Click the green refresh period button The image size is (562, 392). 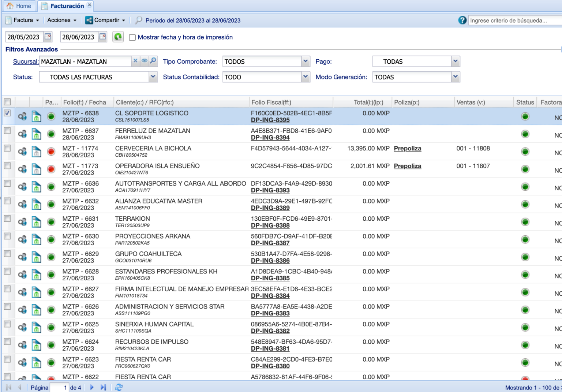tap(118, 37)
